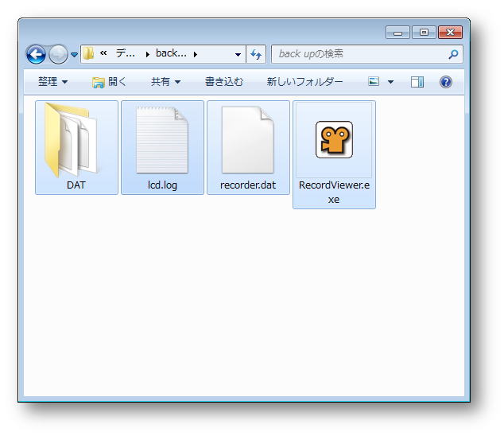The image size is (504, 436).
Task: Minimize the explorer window
Action: (x=397, y=33)
